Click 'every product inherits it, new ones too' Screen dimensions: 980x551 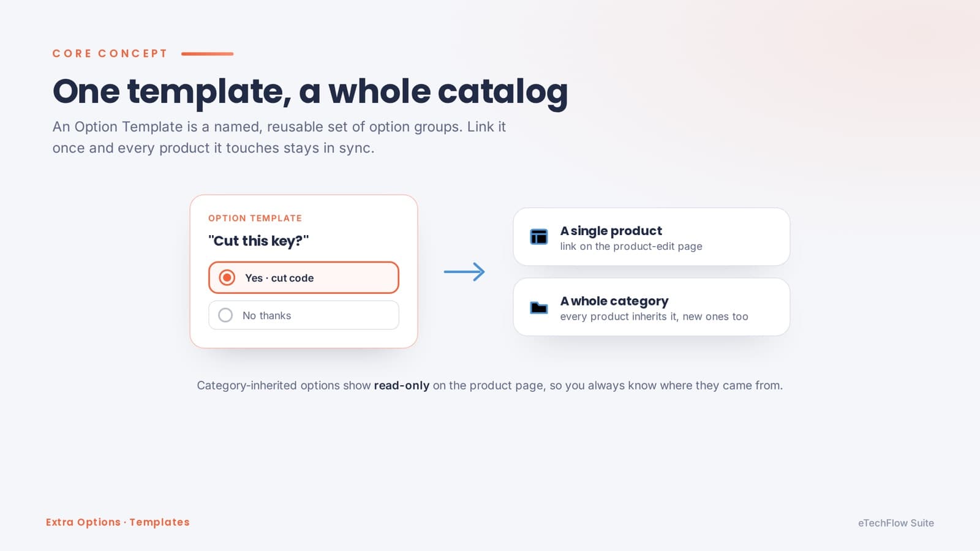click(654, 317)
